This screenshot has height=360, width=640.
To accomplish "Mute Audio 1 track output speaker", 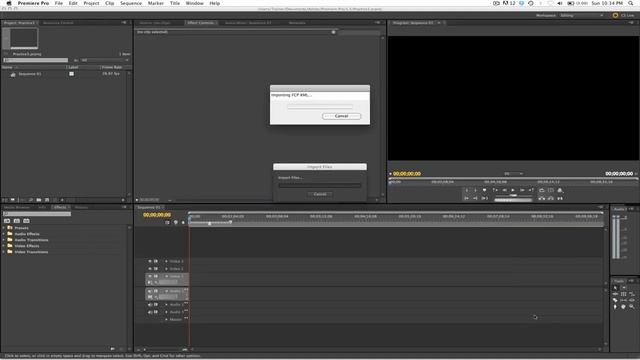I will [150, 291].
